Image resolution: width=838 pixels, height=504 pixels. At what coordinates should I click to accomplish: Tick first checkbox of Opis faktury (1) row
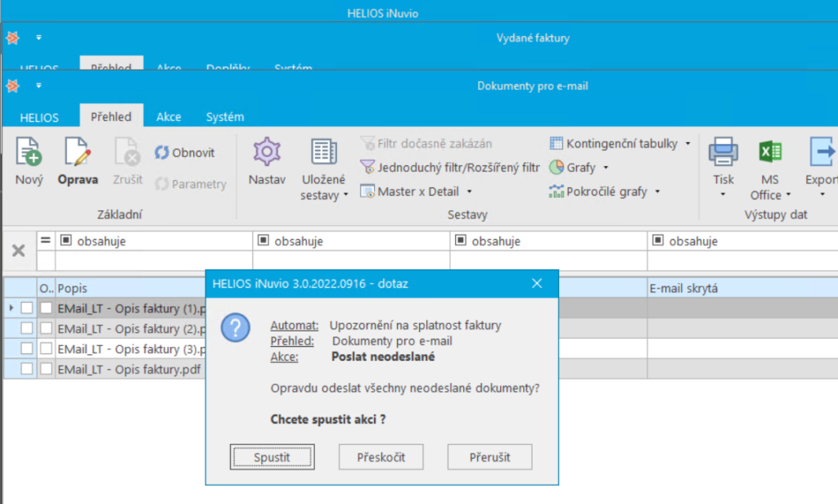click(x=27, y=308)
